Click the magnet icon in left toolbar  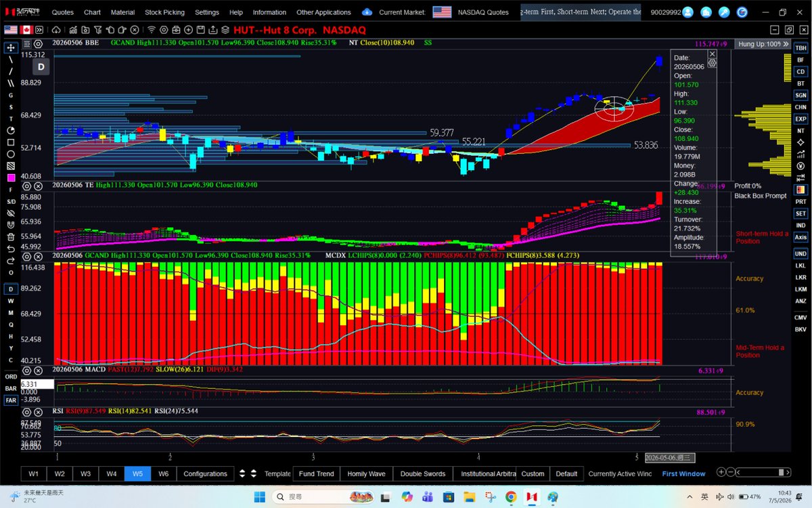coord(11,225)
